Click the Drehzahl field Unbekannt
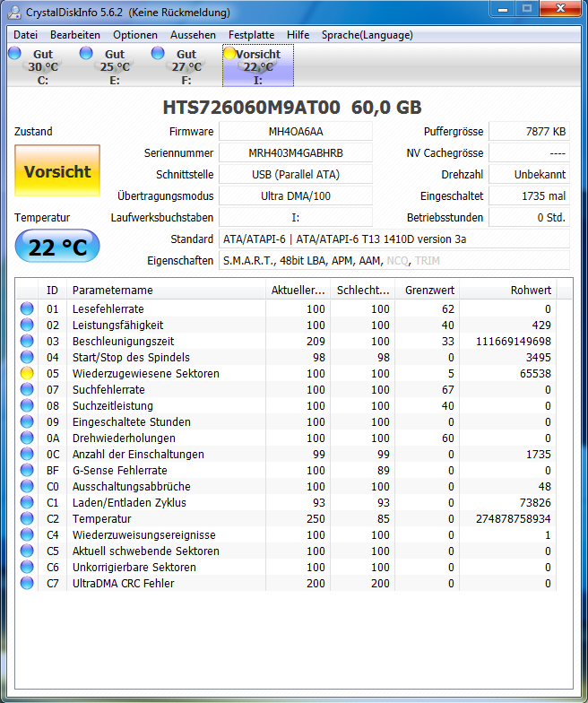588x703 pixels. pos(529,174)
